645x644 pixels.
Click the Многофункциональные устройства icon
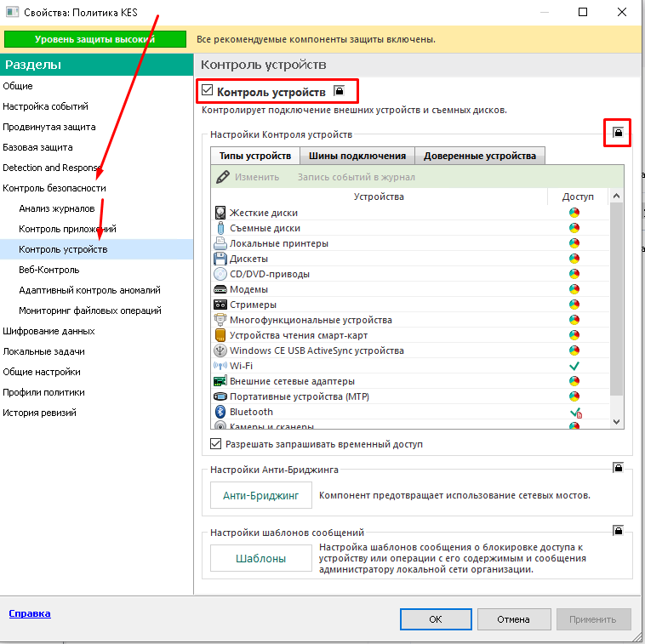click(220, 320)
